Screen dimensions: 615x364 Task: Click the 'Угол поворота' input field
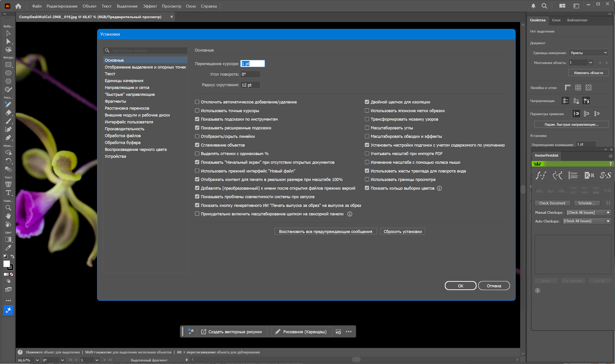(250, 74)
